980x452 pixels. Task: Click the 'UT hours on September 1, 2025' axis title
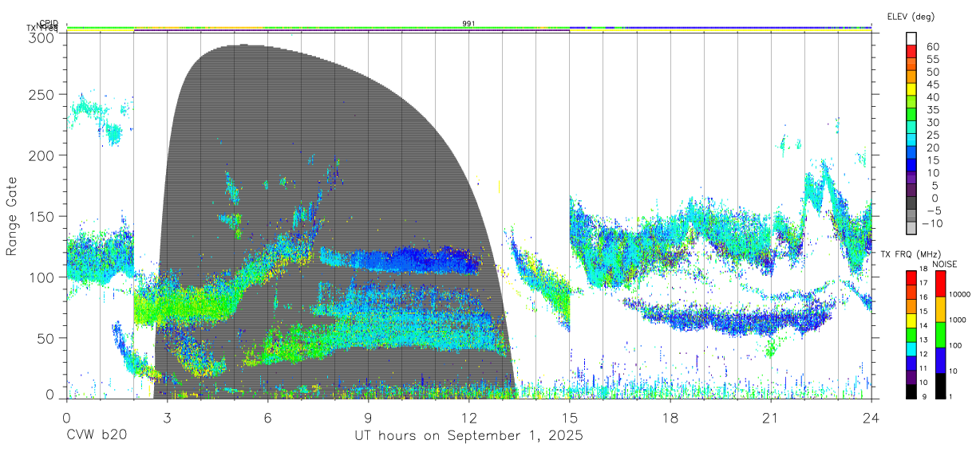coord(468,436)
